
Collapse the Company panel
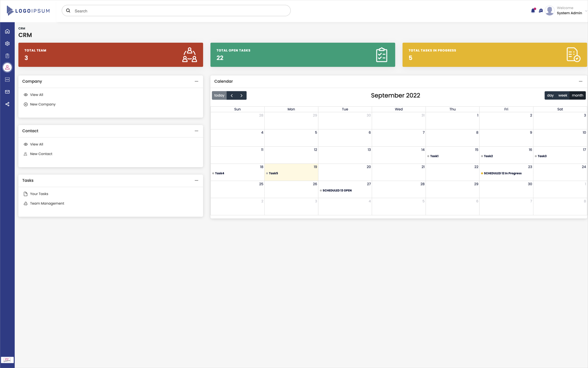point(196,81)
